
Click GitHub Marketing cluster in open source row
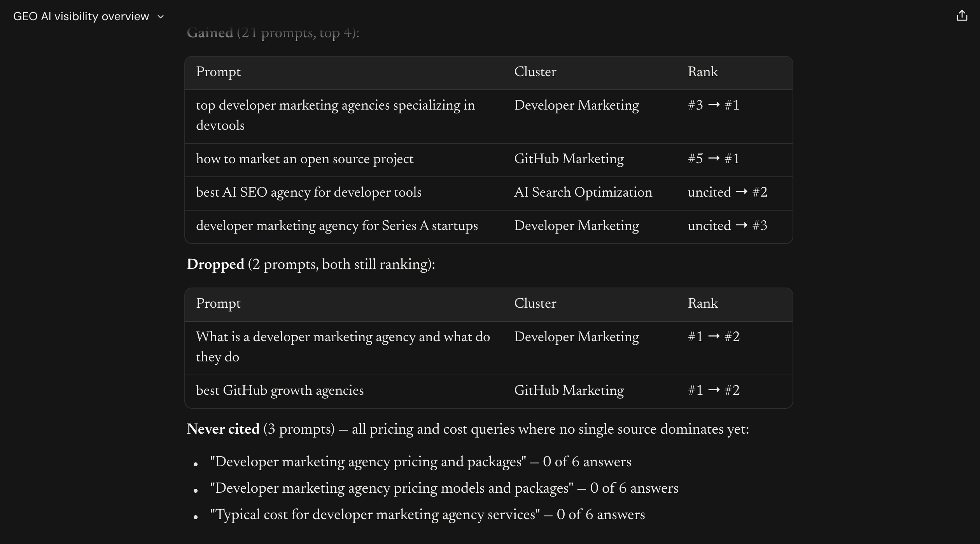click(x=569, y=159)
